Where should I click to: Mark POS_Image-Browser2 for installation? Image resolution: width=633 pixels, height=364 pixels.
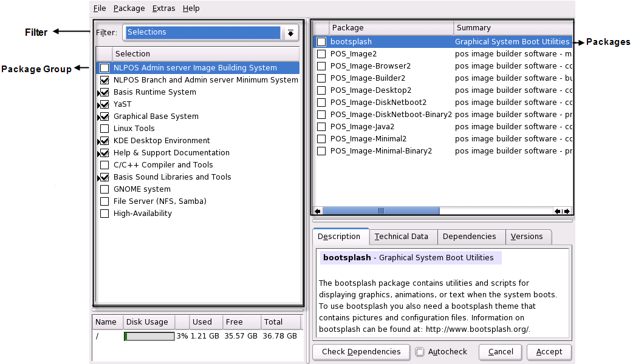pyautogui.click(x=321, y=66)
